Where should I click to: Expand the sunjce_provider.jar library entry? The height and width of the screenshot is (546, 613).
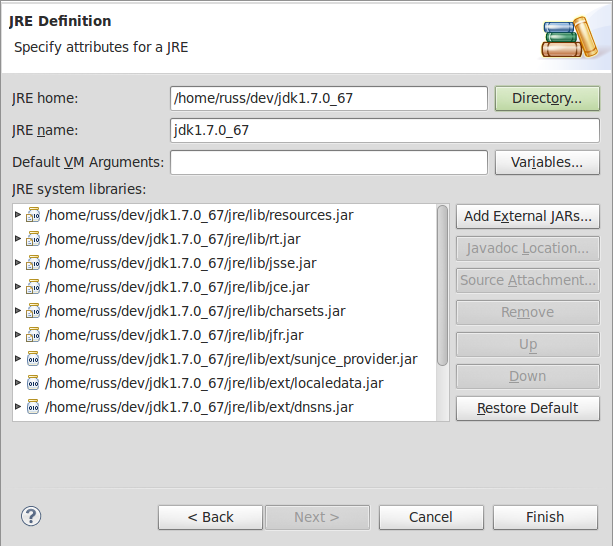pyautogui.click(x=18, y=358)
